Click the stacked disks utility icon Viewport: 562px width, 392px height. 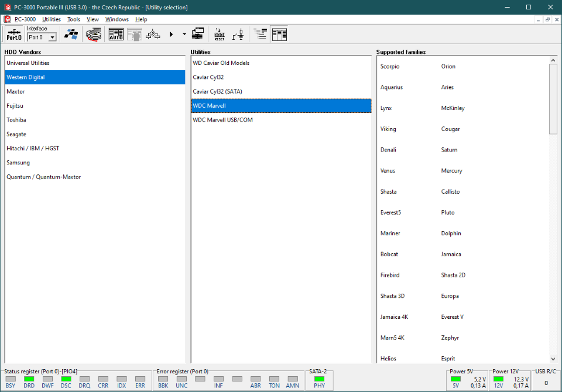pyautogui.click(x=94, y=35)
